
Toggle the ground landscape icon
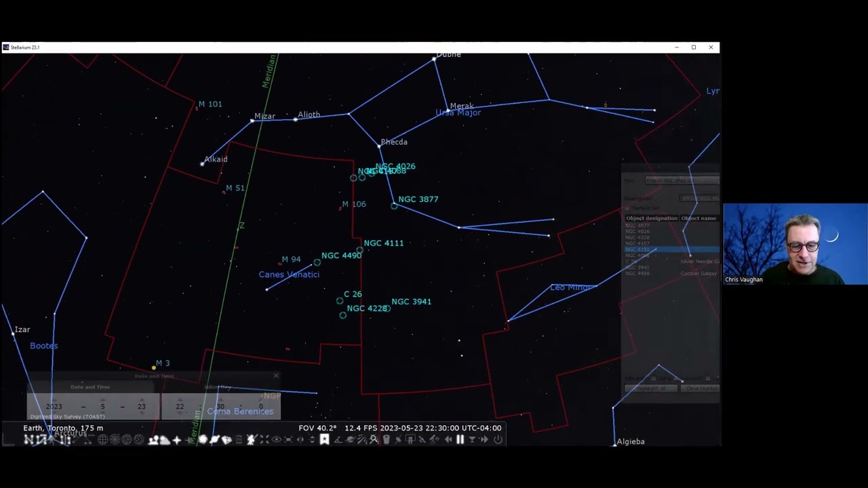coord(153,439)
